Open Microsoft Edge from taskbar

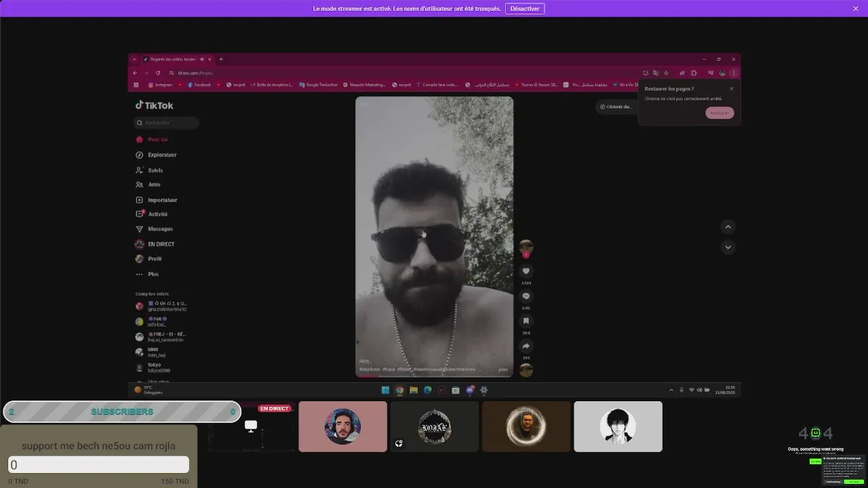pyautogui.click(x=428, y=390)
